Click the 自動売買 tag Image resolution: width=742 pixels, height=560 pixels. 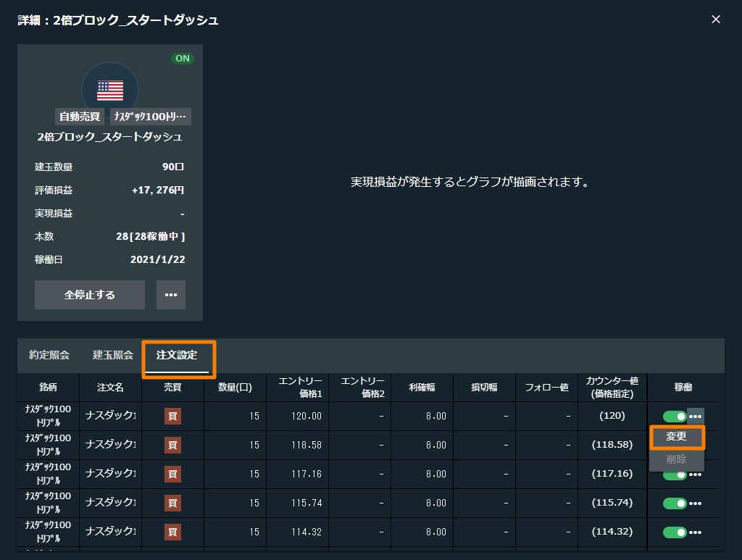coord(80,117)
